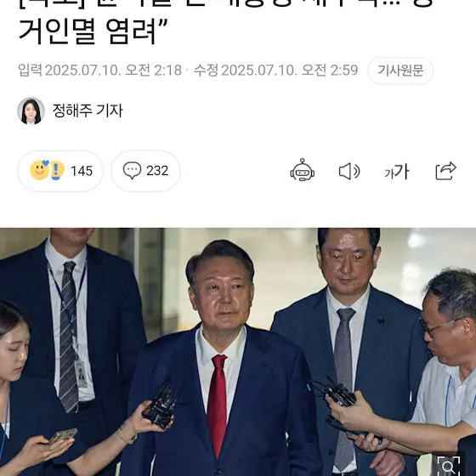Click the red tie in the photo
This screenshot has width=476, height=476.
point(217,405)
